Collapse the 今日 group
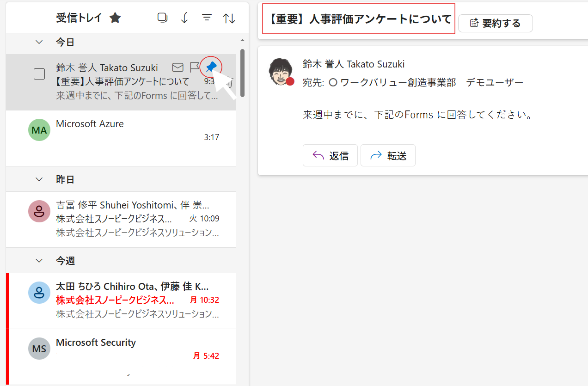 39,42
